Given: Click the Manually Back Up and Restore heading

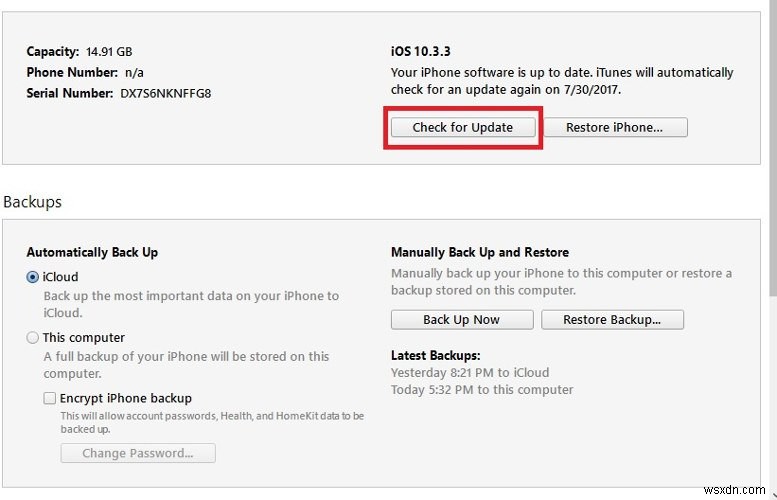Looking at the screenshot, I should click(479, 253).
